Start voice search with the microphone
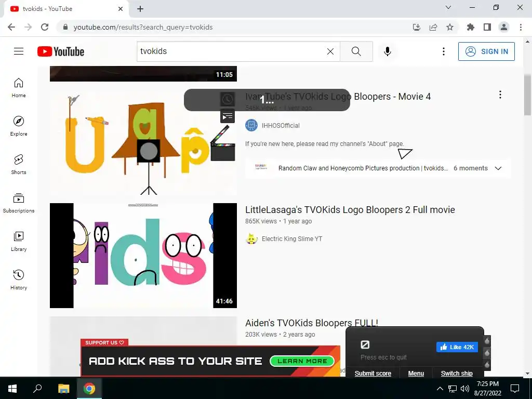The width and height of the screenshot is (532, 399). pos(387,51)
